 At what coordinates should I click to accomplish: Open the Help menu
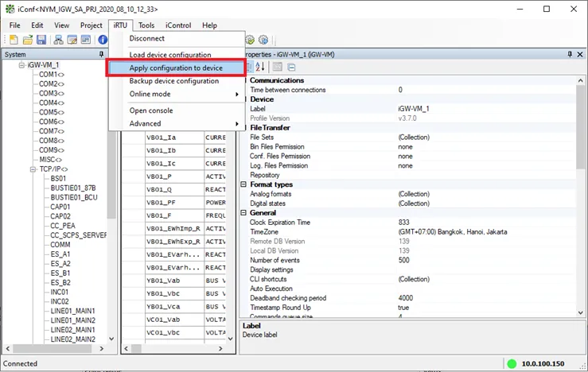(209, 25)
